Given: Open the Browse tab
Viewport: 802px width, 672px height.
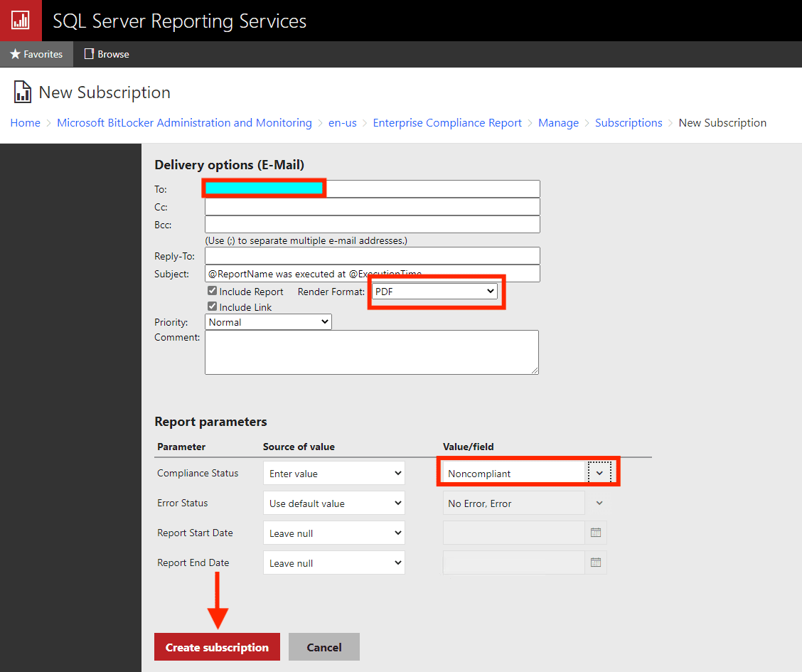Looking at the screenshot, I should (x=107, y=54).
